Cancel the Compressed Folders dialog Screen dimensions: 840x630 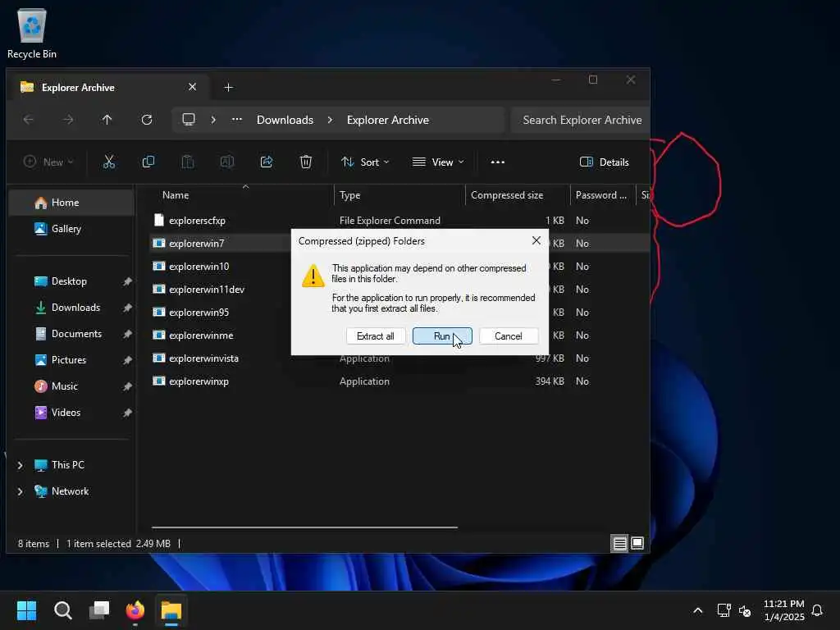click(x=509, y=336)
